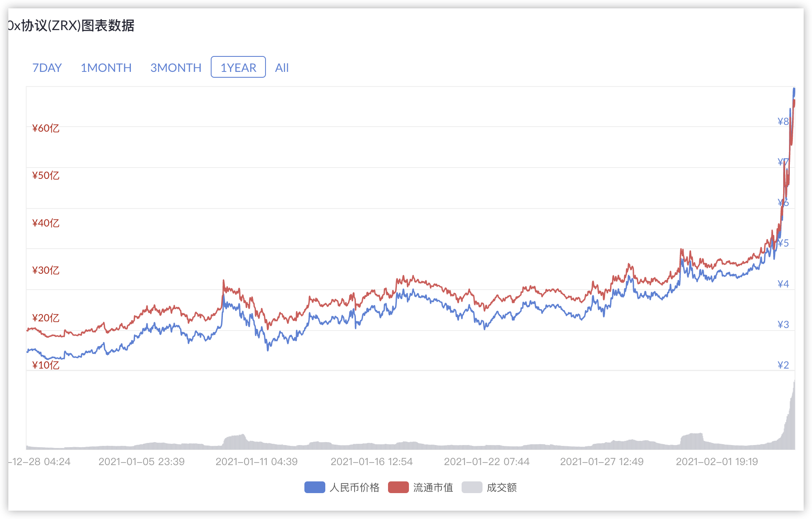Select the blue 人民币价格 legend swatch
This screenshot has width=812, height=519.
tap(314, 487)
